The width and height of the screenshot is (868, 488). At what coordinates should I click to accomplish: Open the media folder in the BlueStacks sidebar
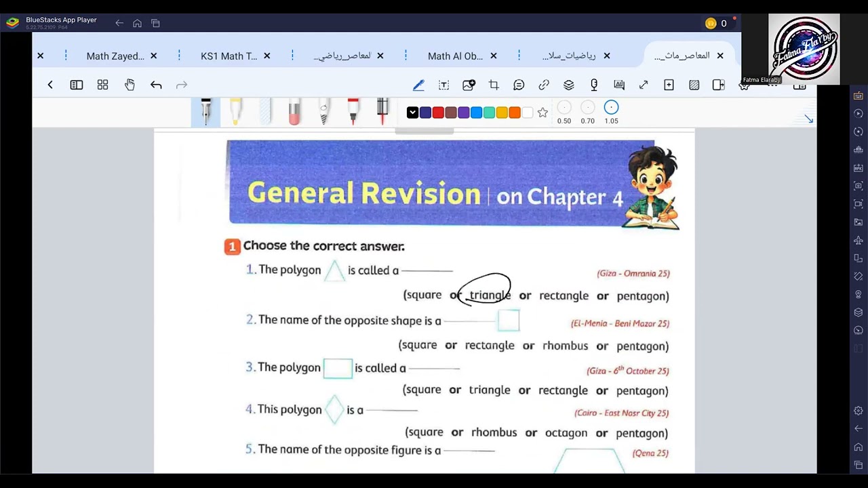859,222
